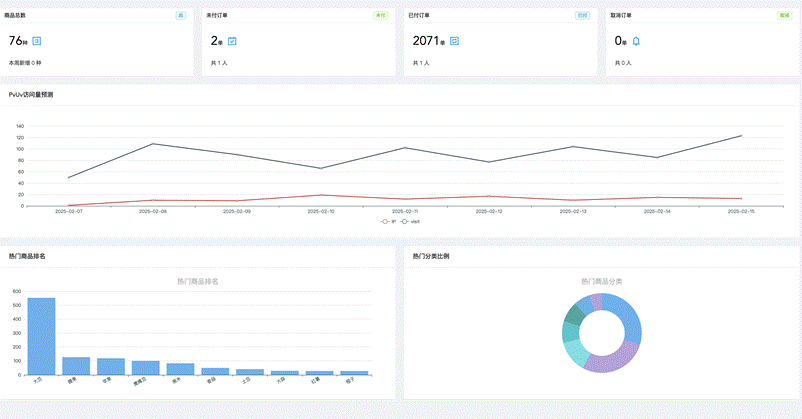Click the 2025-02-07 x-axis date label
Viewport: 802px width, 419px height.
[69, 211]
